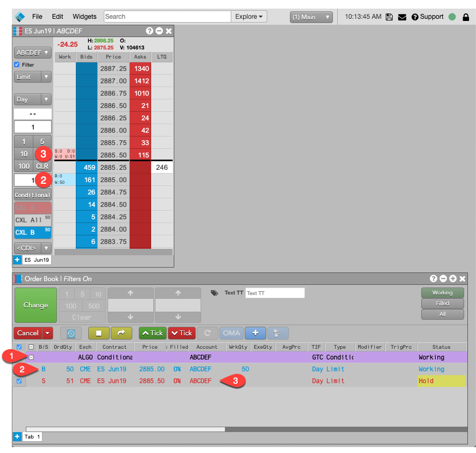Viewport: 476px width, 453px height.
Task: Click the blue CXL B button
Action: pyautogui.click(x=32, y=233)
